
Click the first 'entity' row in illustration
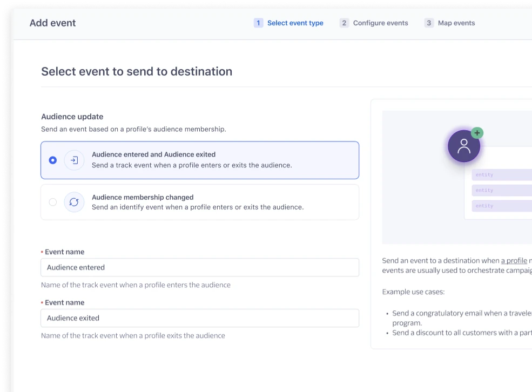tap(502, 174)
